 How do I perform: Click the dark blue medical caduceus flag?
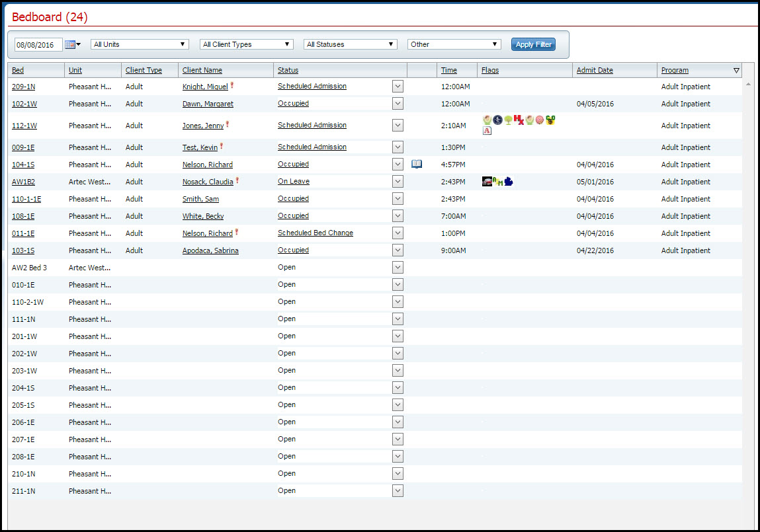pos(497,120)
